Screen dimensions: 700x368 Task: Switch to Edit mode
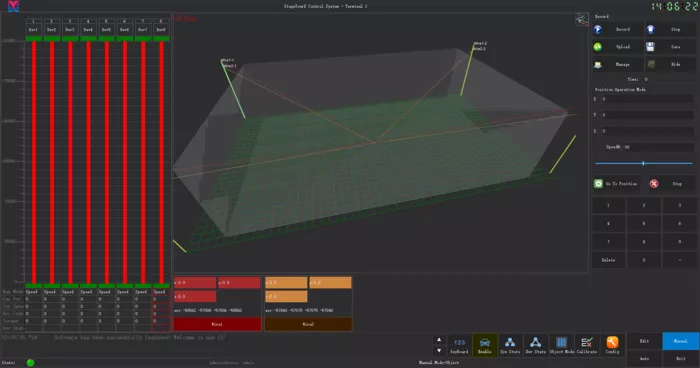pyautogui.click(x=644, y=341)
